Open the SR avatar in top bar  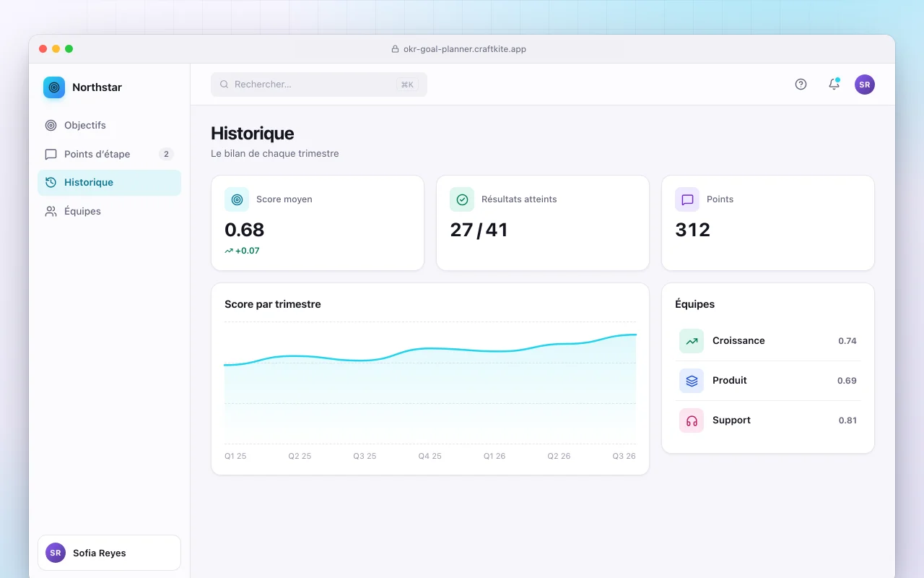pyautogui.click(x=865, y=85)
